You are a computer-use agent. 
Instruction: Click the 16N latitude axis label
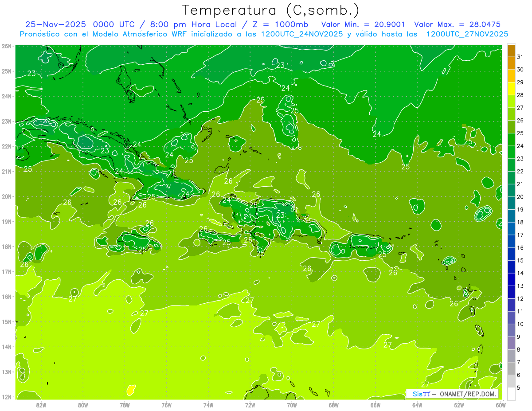(x=6, y=297)
